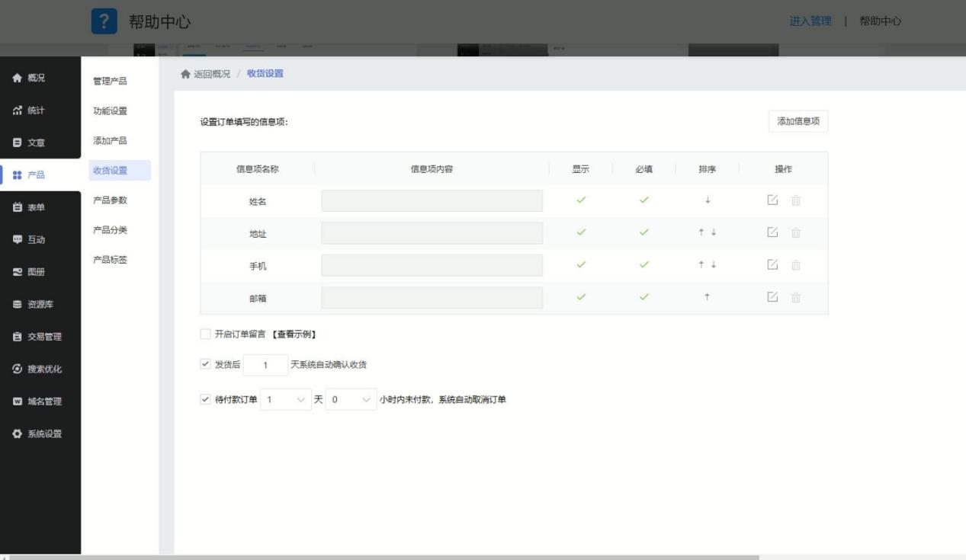Image resolution: width=966 pixels, height=560 pixels.
Task: Uncheck the 待付款订单 auto-cancel checkbox
Action: (205, 399)
